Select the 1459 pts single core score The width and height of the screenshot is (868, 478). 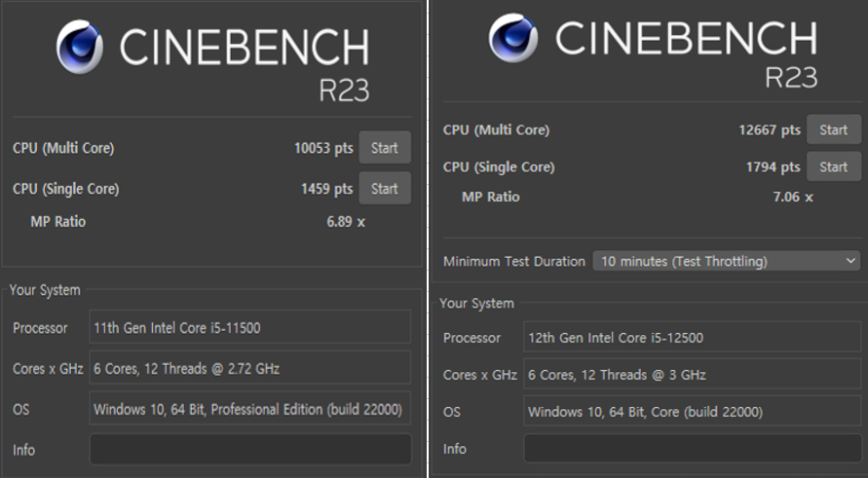point(326,189)
